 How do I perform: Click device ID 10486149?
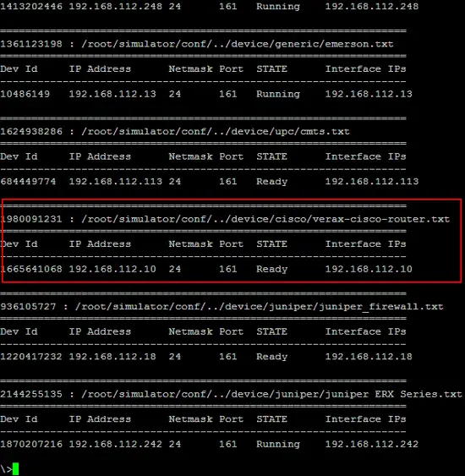click(25, 94)
